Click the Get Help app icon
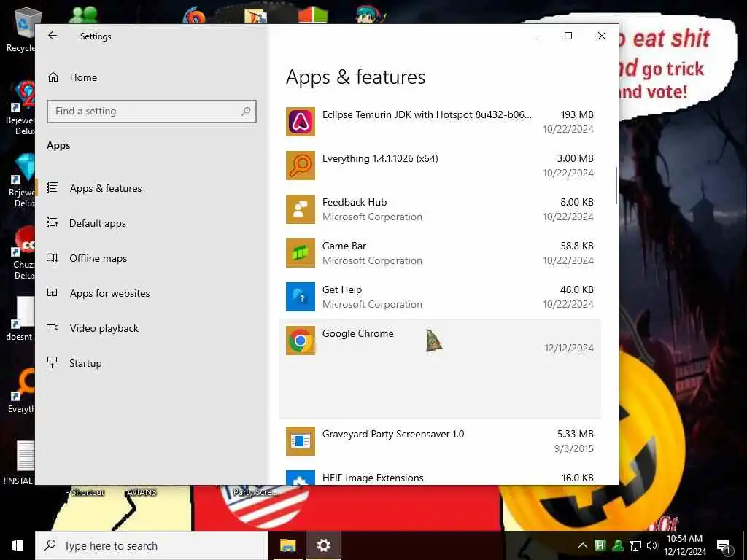The width and height of the screenshot is (747, 560). [x=300, y=297]
